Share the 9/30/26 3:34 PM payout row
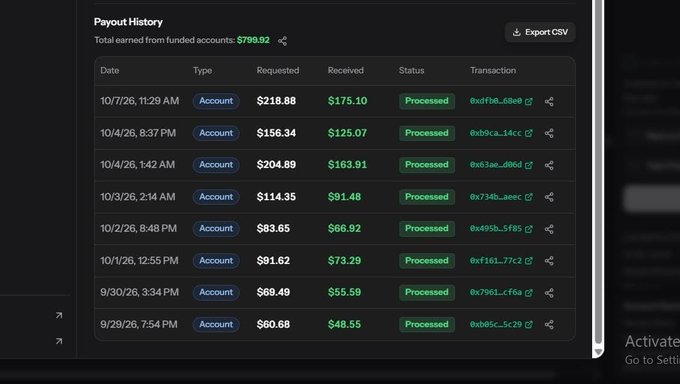The image size is (680, 384). click(x=549, y=293)
